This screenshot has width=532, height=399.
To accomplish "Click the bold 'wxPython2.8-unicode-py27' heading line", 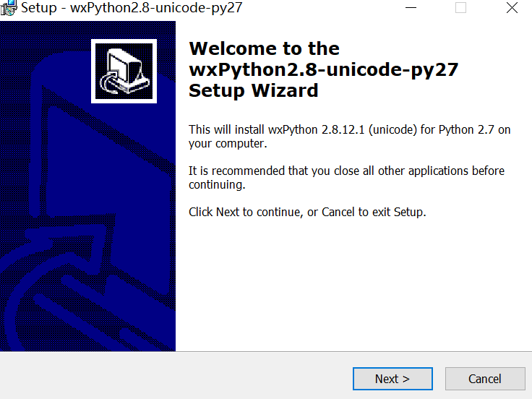I will (323, 70).
